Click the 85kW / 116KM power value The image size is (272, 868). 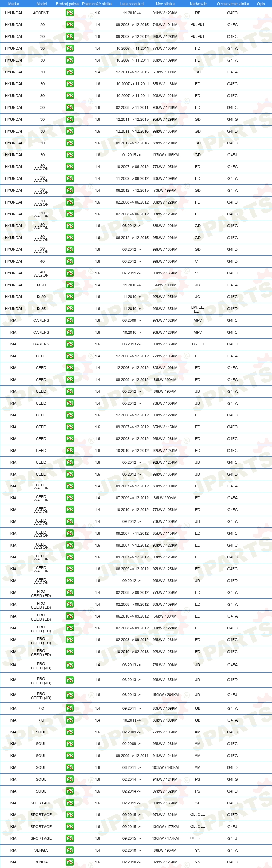click(165, 84)
